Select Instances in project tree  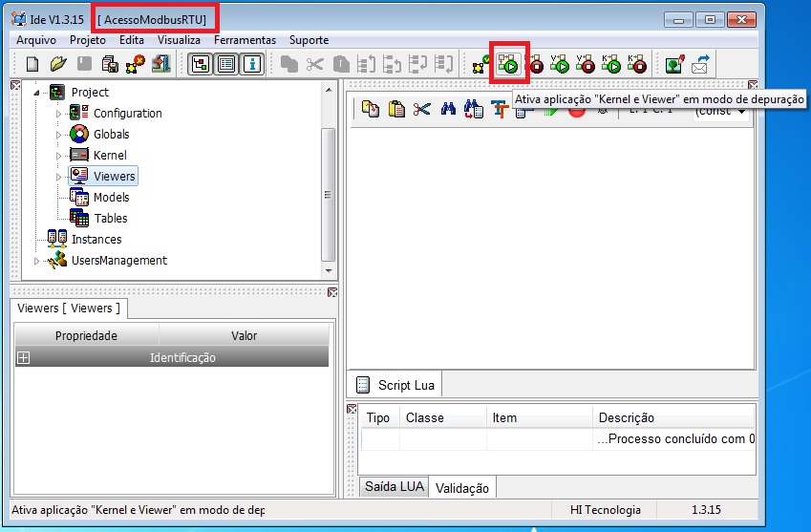tap(96, 240)
